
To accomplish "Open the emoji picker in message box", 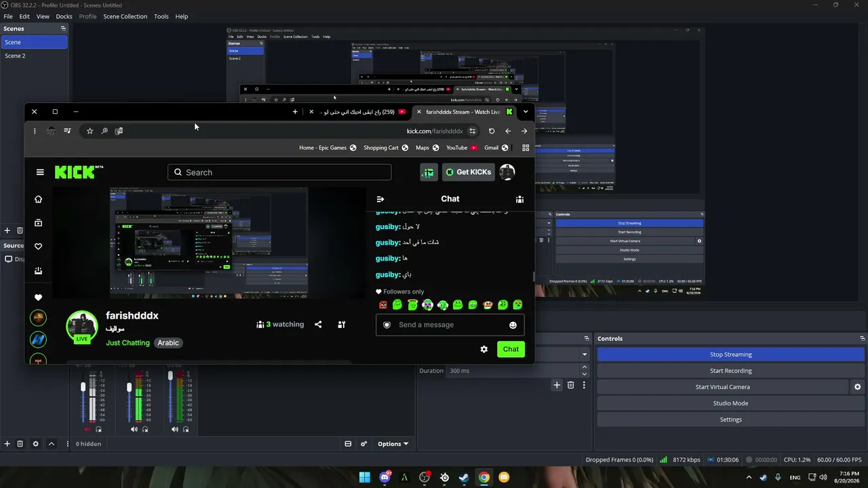I will pyautogui.click(x=513, y=325).
